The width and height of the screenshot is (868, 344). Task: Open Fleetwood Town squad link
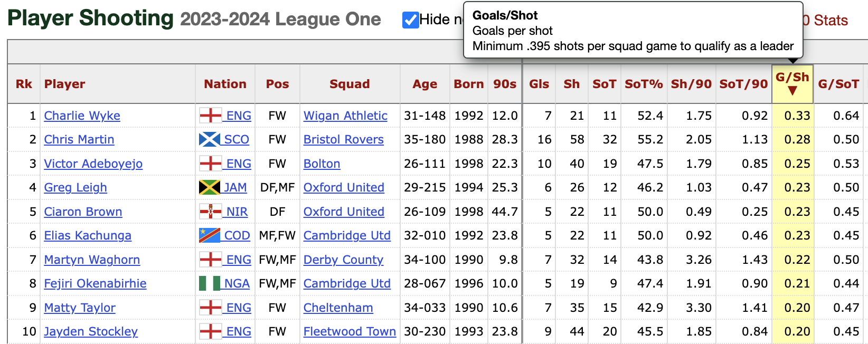tap(350, 331)
